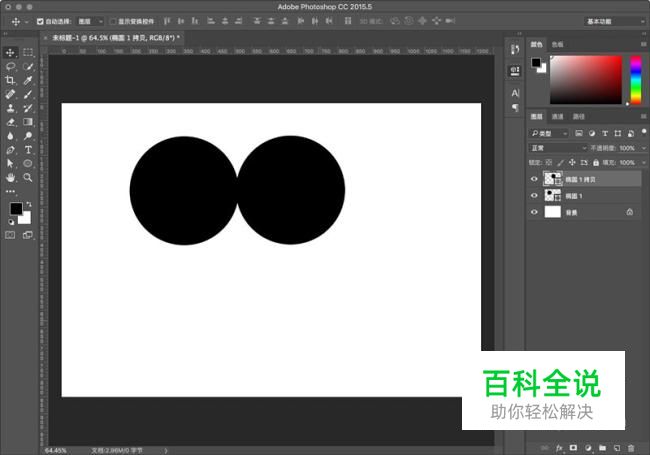Open the blend mode dropdown
The image size is (650, 455).
558,148
